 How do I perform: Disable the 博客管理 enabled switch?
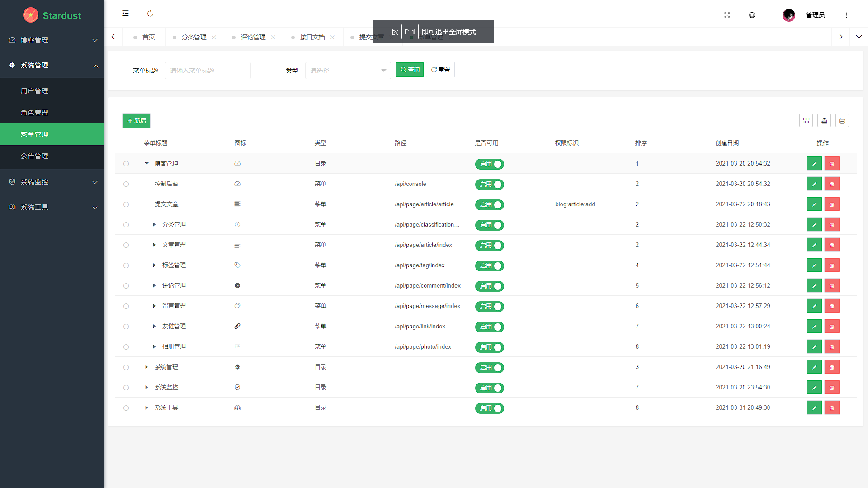489,164
